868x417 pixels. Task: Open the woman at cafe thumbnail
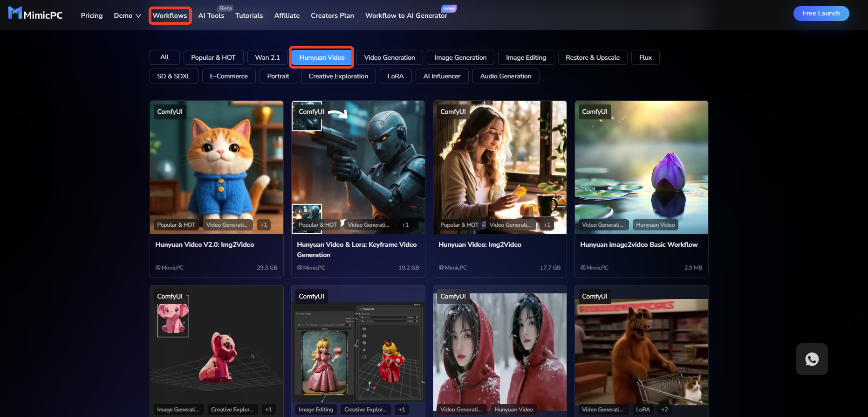[500, 167]
